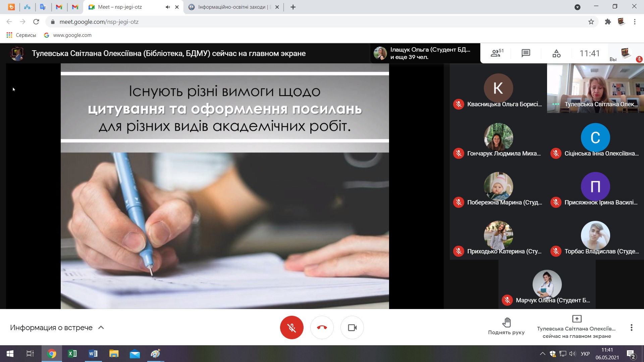Open Chrome profile dropdown arrow in title bar
This screenshot has width=644, height=362.
577,7
